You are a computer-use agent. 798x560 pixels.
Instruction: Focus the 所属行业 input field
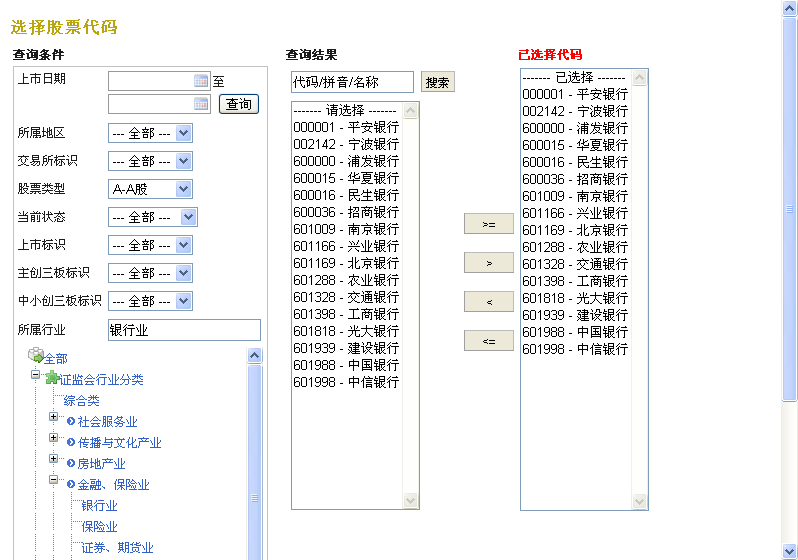184,330
